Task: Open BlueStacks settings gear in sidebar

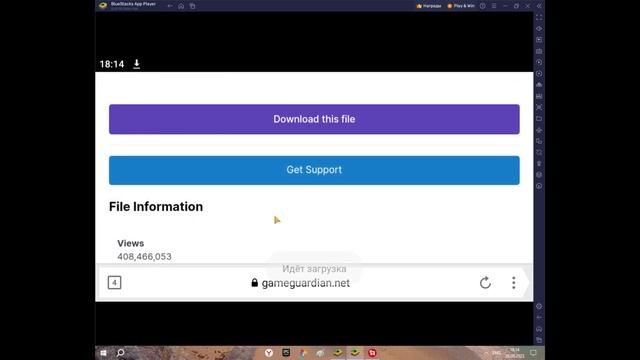Action: [539, 306]
